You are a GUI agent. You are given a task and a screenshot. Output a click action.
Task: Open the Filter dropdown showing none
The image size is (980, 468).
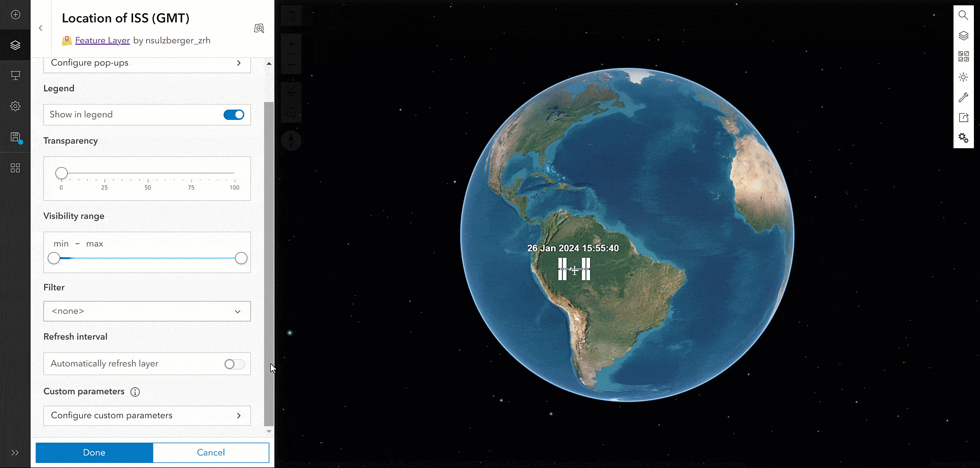(147, 311)
